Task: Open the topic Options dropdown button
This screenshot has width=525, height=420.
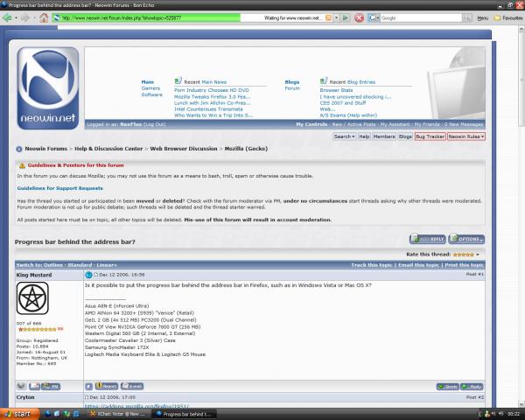Action: pyautogui.click(x=466, y=239)
